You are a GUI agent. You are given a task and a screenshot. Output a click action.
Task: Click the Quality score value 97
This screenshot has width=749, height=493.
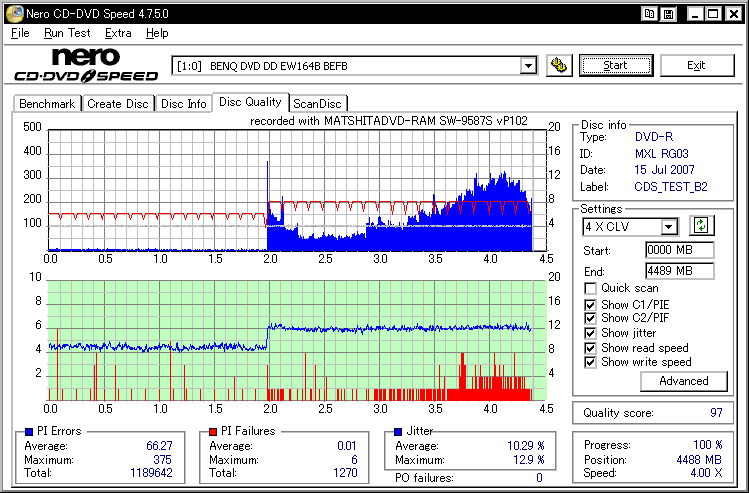point(716,413)
